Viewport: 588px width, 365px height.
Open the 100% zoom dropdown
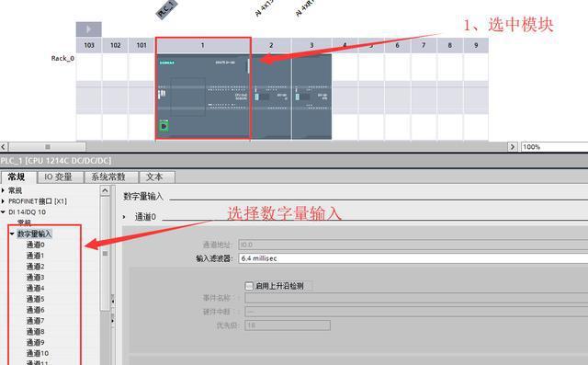pyautogui.click(x=554, y=147)
